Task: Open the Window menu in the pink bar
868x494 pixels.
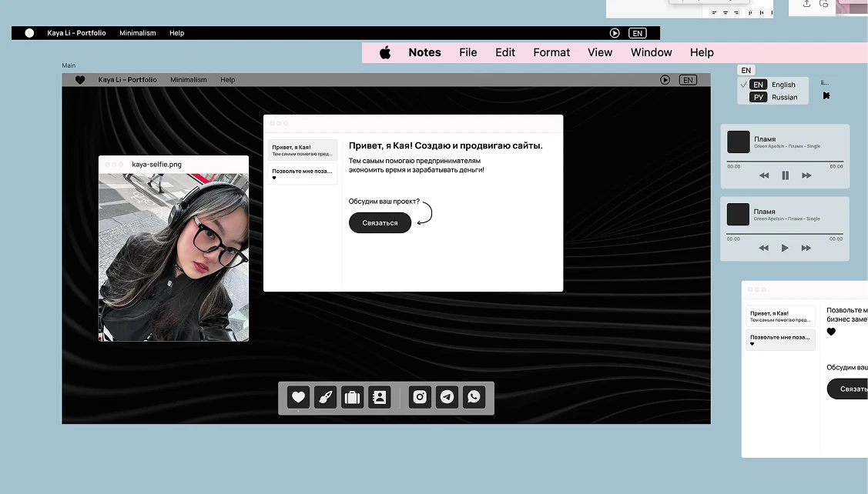Action: [x=651, y=52]
